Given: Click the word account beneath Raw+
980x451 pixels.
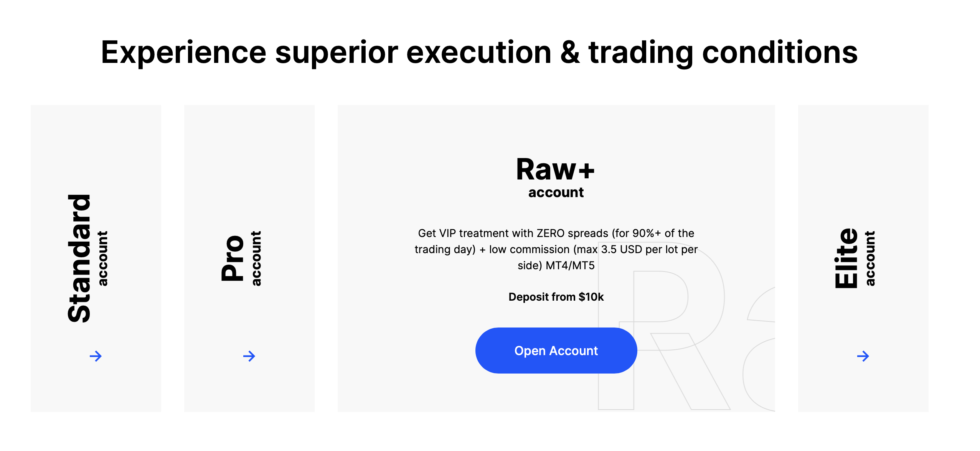Looking at the screenshot, I should click(556, 192).
